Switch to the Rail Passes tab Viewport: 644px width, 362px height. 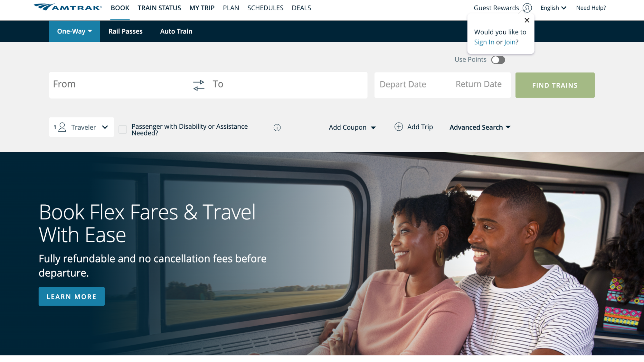[125, 31]
